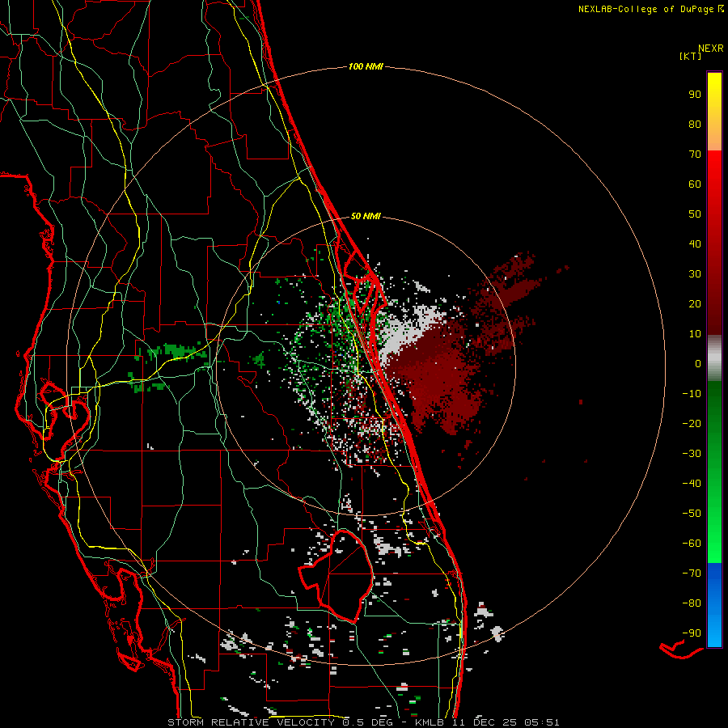
Task: Click the KMLB station identifier in caption
Action: [x=430, y=722]
